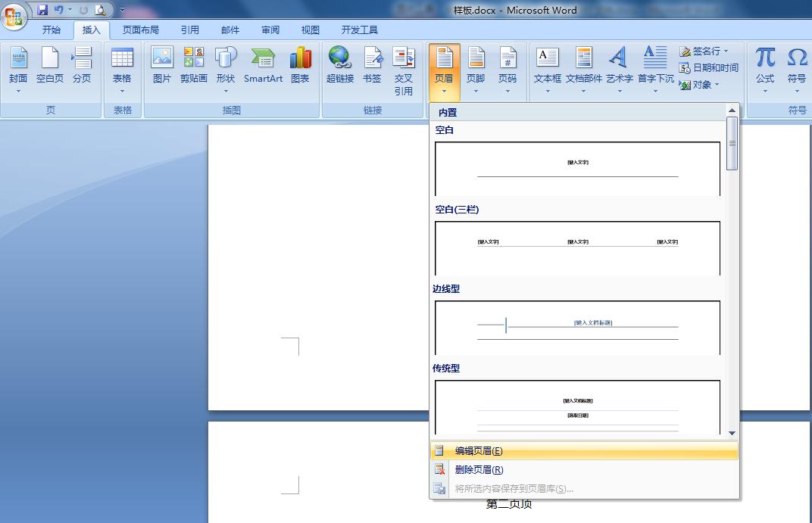Expand the arrow under 封面

pyautogui.click(x=18, y=92)
